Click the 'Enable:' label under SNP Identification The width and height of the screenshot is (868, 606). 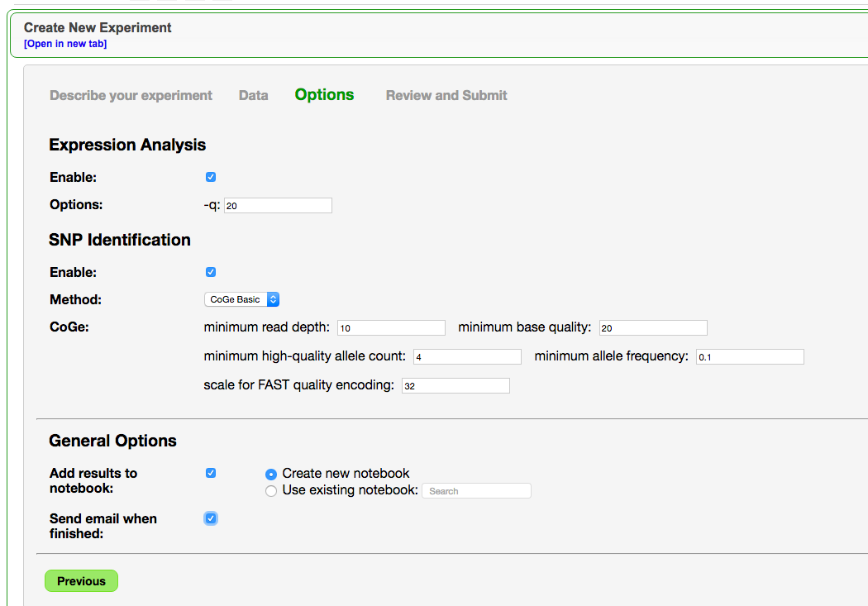coord(73,272)
